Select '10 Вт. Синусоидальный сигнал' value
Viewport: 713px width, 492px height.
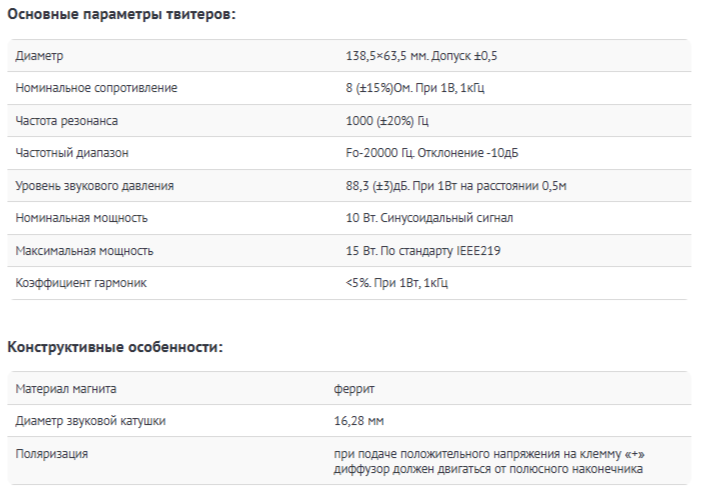[x=429, y=218]
